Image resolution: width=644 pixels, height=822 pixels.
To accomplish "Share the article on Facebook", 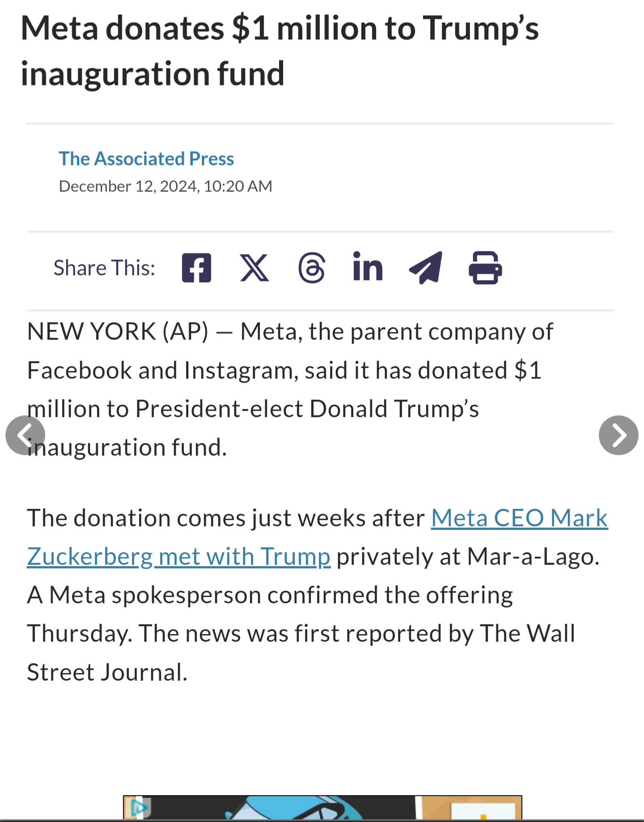I will [196, 268].
